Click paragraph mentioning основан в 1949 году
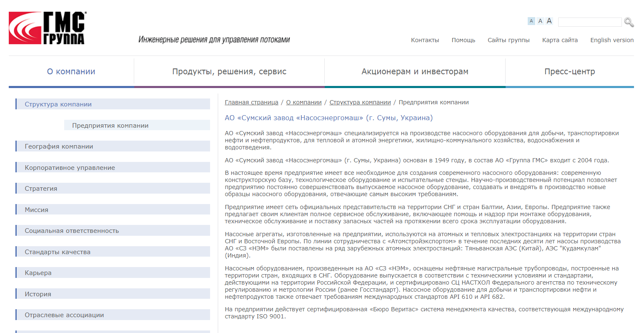Image resolution: width=644 pixels, height=333 pixels. point(417,160)
